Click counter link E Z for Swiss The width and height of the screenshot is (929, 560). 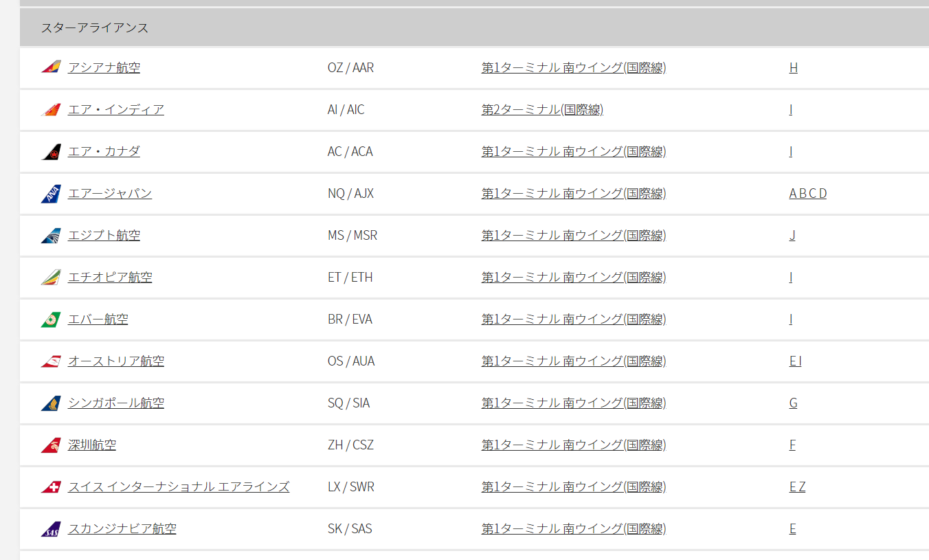(x=797, y=487)
